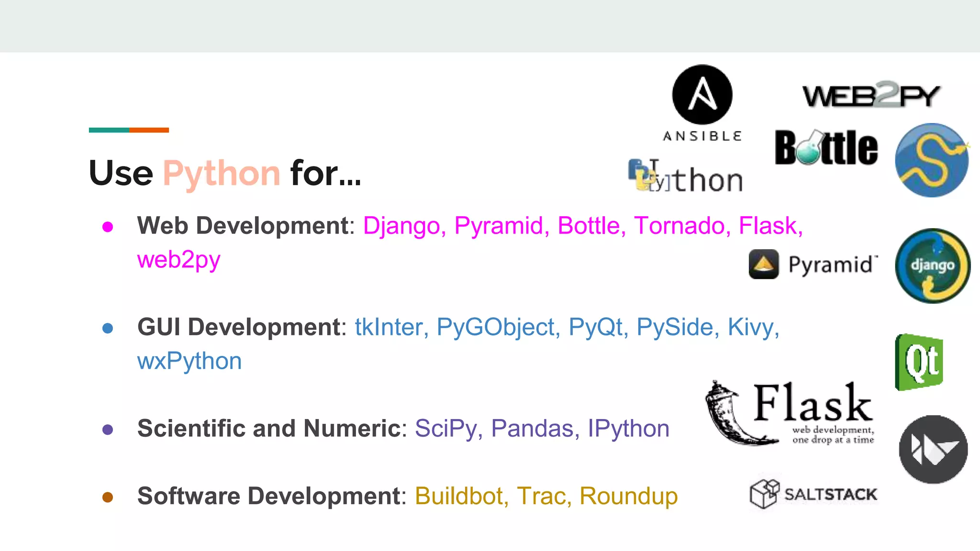The image size is (980, 551).
Task: Click the Flask chili horn logo
Action: (790, 413)
